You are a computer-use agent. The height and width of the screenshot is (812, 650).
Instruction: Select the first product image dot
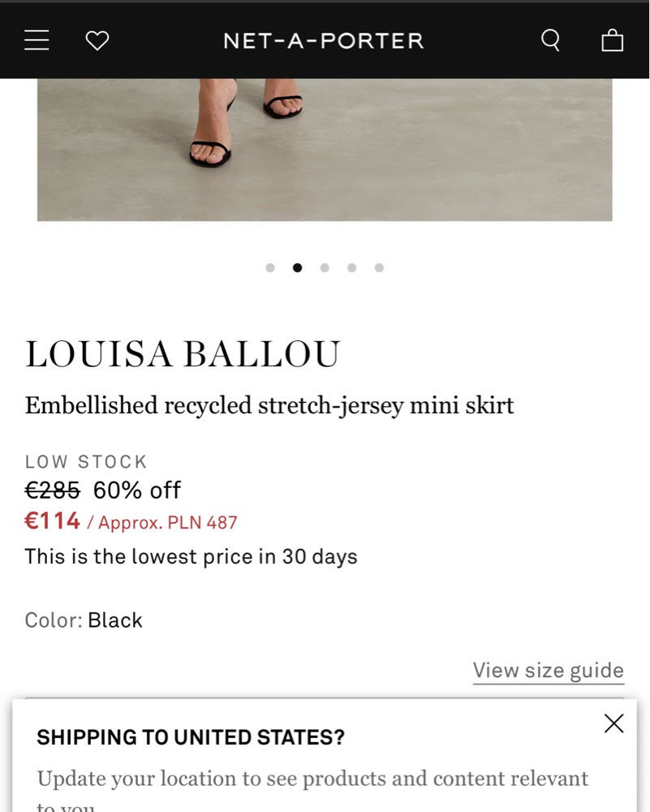pyautogui.click(x=270, y=268)
